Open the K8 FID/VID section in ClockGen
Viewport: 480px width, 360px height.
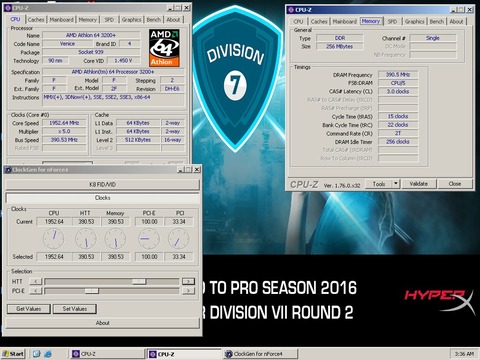click(103, 184)
